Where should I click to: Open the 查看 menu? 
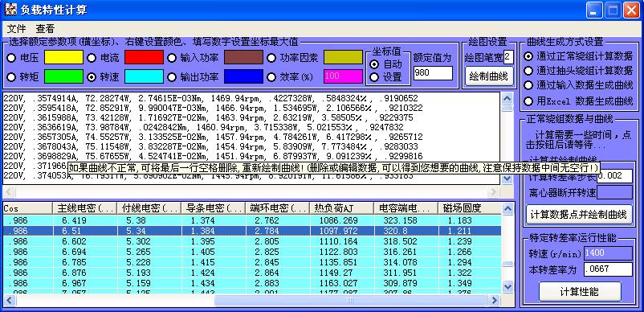point(45,29)
